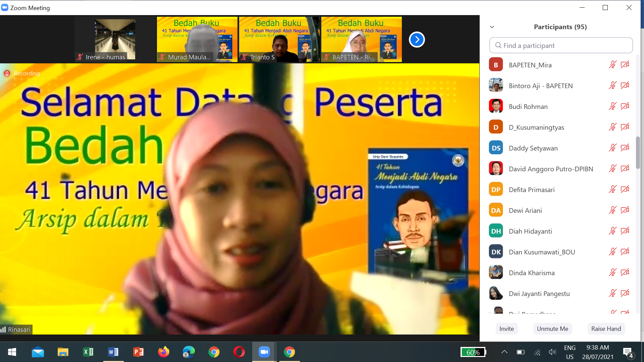Click the Find a participant search field

click(x=561, y=46)
